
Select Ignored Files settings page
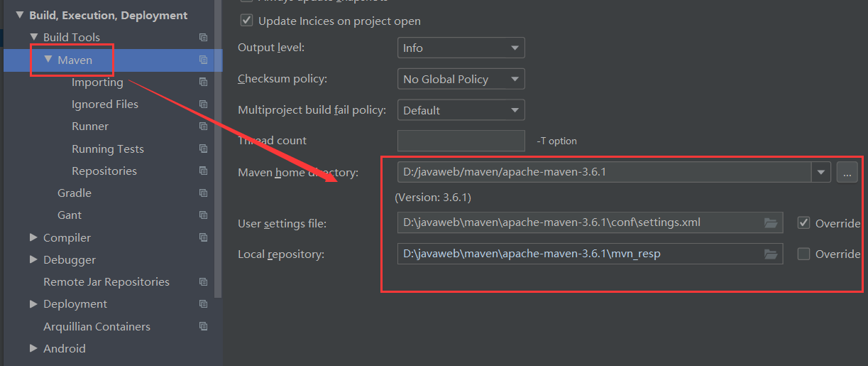point(105,104)
